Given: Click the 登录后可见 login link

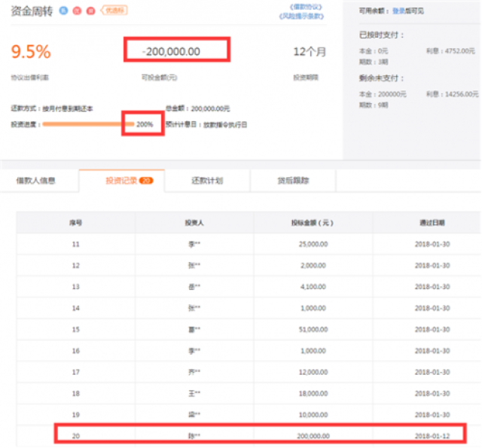Looking at the screenshot, I should tap(408, 11).
